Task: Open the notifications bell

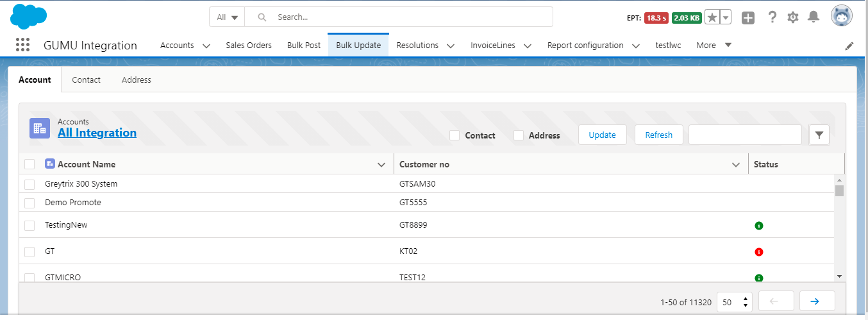Action: [x=814, y=17]
